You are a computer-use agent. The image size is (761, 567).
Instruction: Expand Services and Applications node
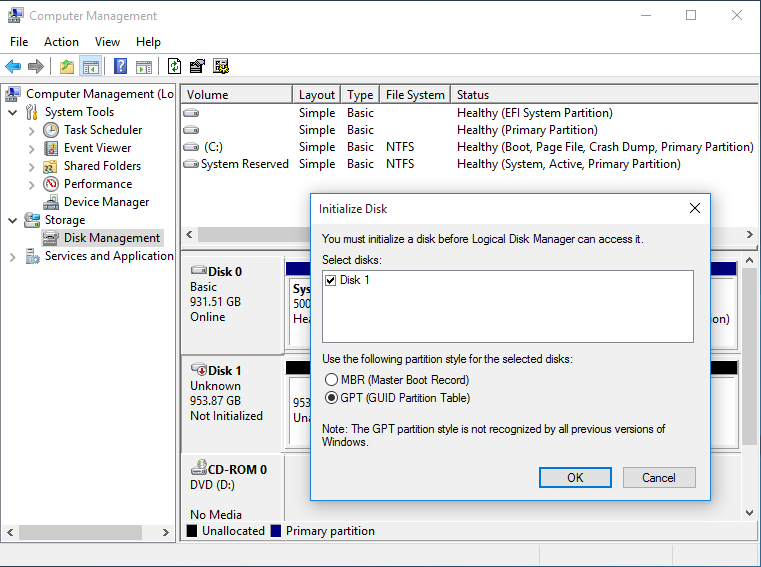point(13,257)
